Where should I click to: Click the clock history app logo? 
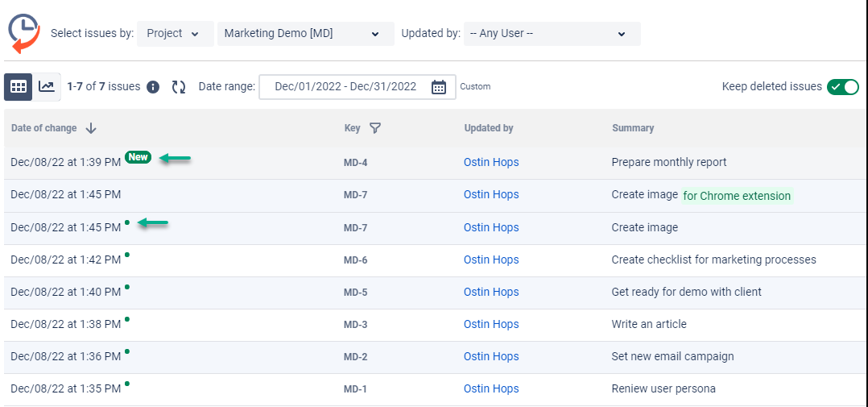(24, 32)
